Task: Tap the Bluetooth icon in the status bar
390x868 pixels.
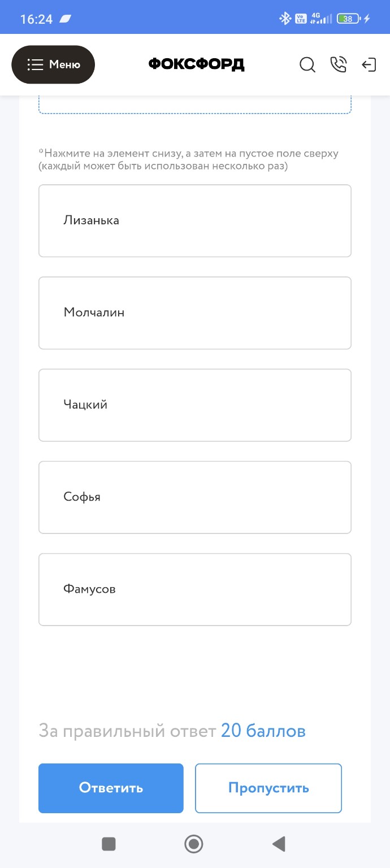Action: pyautogui.click(x=285, y=18)
